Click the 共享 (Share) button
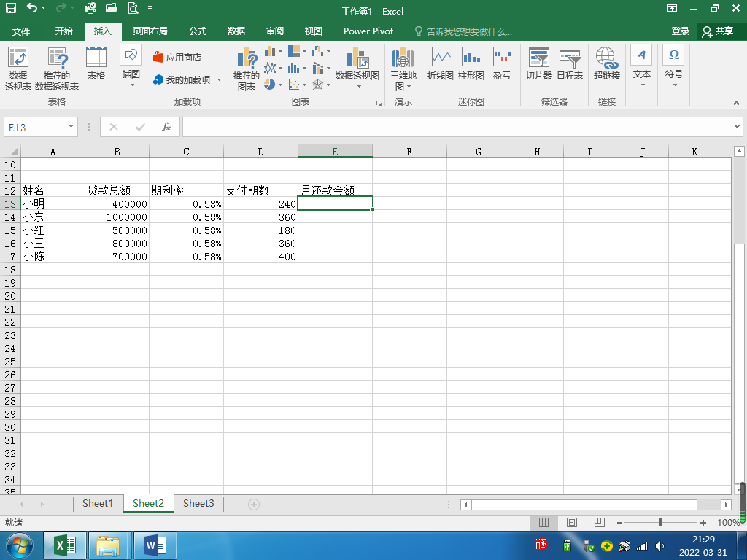 pos(718,31)
